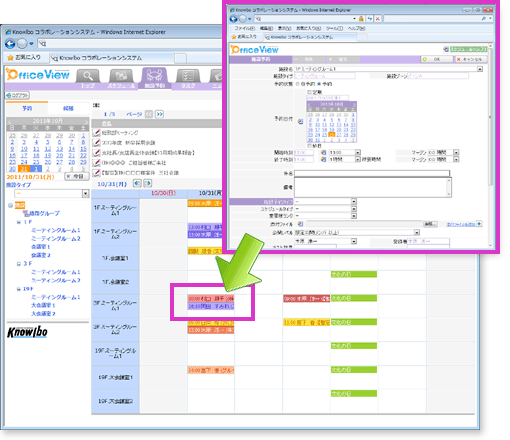Open スケジュールタイプ dropdown
Image resolution: width=510 pixels, height=440 pixels.
tap(354, 209)
